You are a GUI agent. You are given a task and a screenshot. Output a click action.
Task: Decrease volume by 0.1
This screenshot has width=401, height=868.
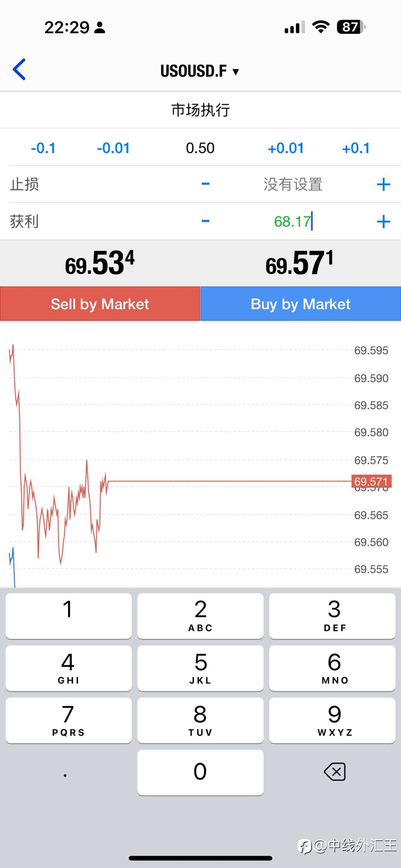43,148
